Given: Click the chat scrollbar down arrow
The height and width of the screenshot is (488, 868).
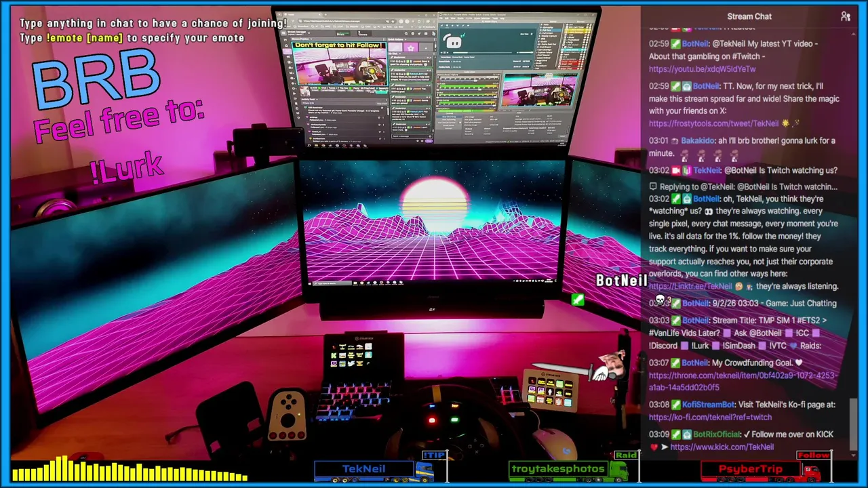Looking at the screenshot, I should (854, 454).
